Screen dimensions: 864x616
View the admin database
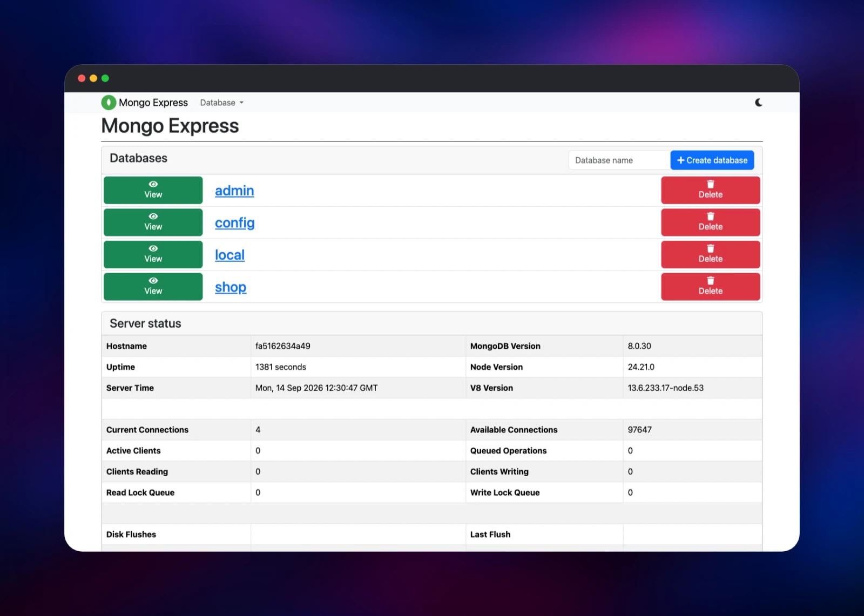[153, 190]
